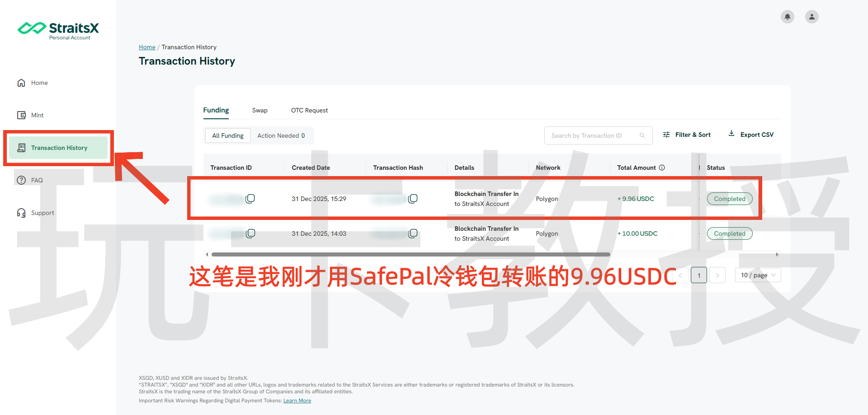Screen dimensions: 868x415
Task: Copy the first row's Transaction Hash
Action: pos(413,199)
